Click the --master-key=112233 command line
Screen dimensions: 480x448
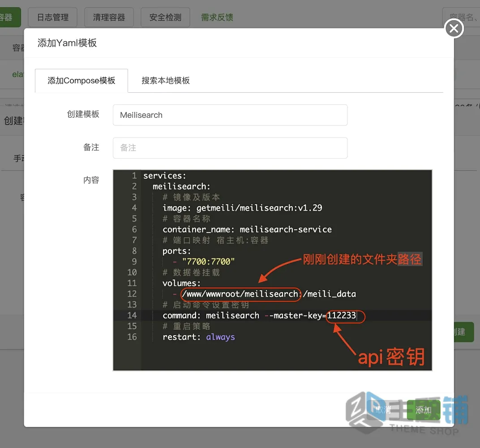click(259, 315)
